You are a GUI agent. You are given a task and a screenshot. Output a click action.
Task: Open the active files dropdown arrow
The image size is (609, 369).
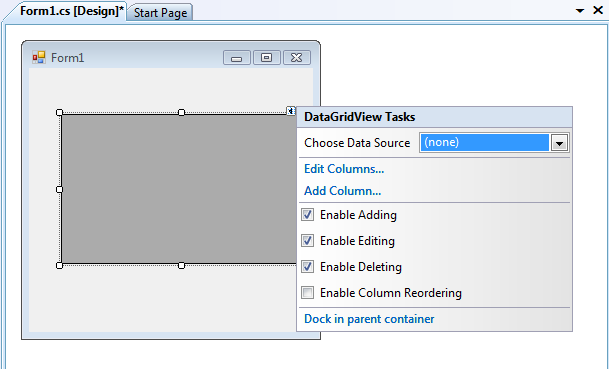pyautogui.click(x=580, y=11)
